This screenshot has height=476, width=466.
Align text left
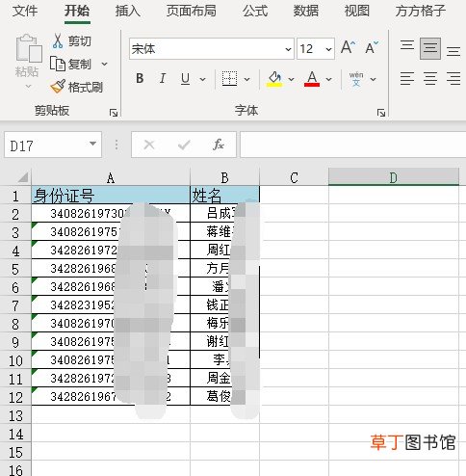pos(407,79)
